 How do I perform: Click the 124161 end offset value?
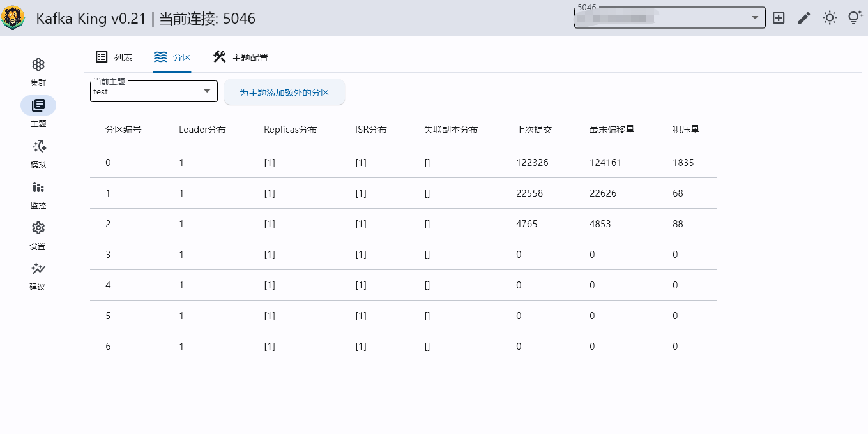(x=605, y=163)
